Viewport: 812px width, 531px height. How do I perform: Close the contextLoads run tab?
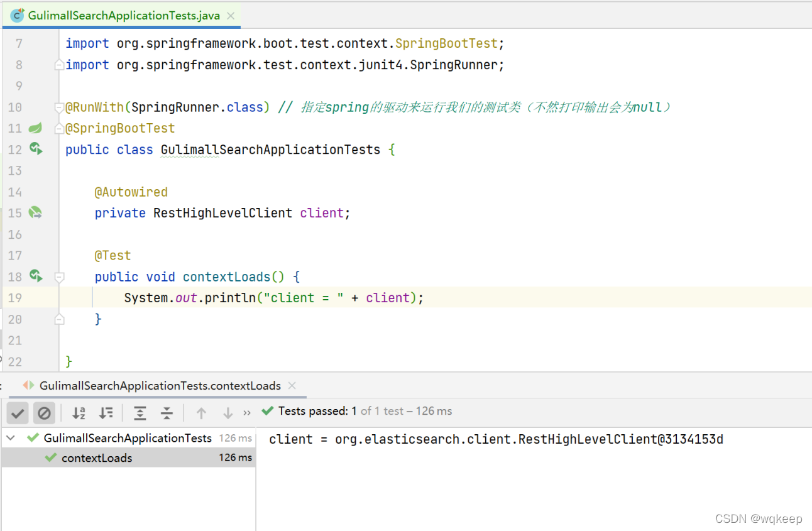[x=293, y=385]
